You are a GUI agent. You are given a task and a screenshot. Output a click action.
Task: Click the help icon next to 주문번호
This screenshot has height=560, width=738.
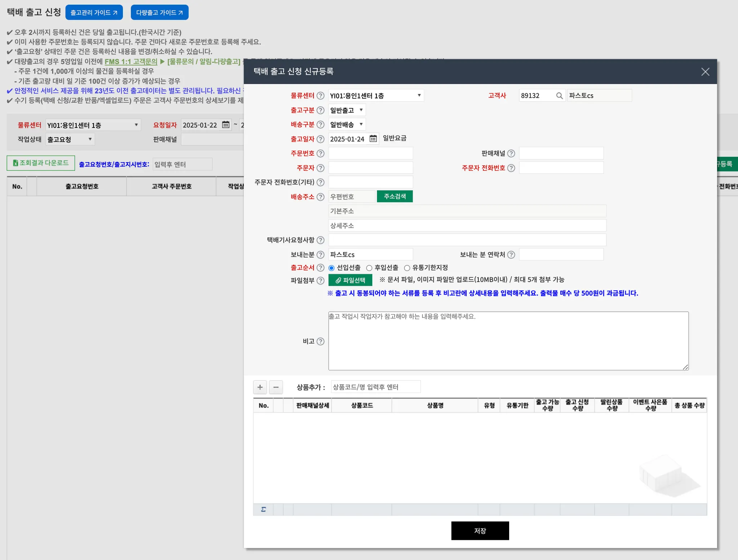pyautogui.click(x=320, y=154)
